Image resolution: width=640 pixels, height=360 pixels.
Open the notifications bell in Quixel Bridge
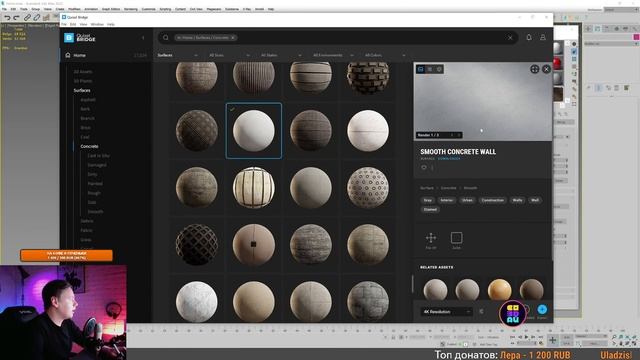529,37
